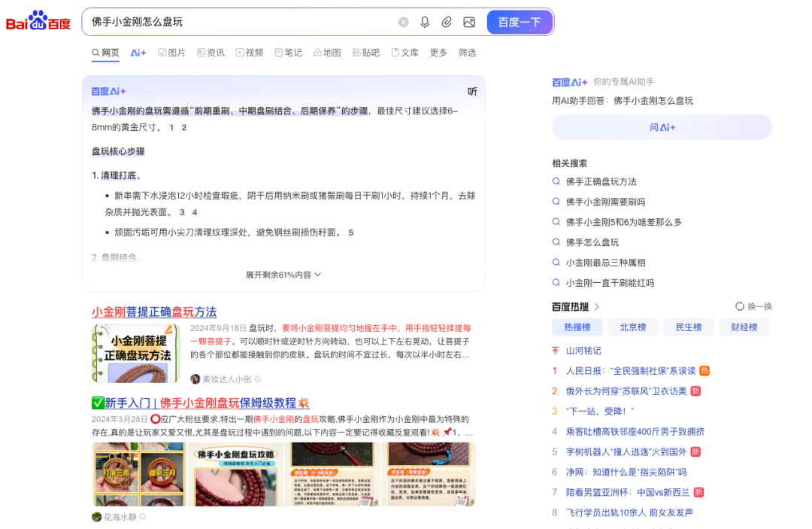Switch to the 地图 tab

click(327, 53)
